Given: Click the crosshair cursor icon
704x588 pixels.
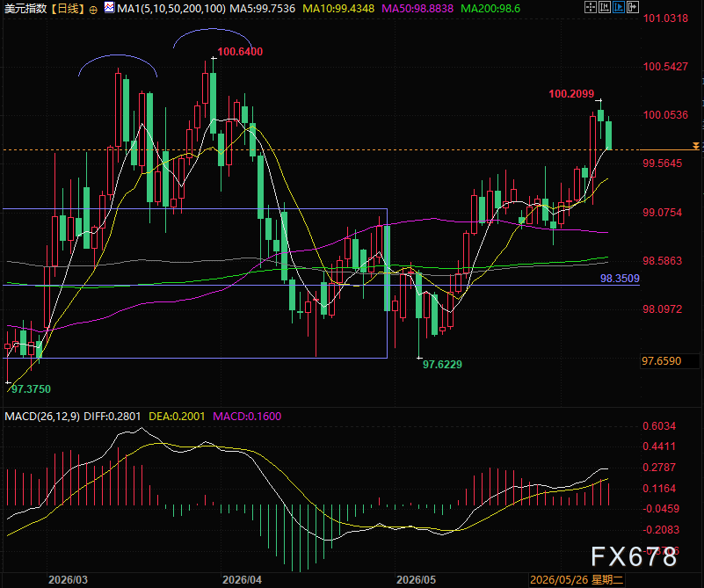Looking at the screenshot, I should pos(591,7).
